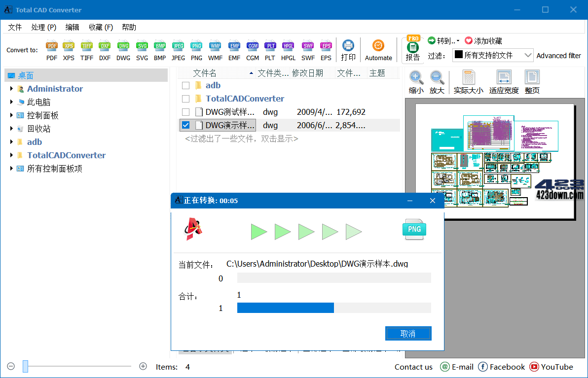Expand the 此电脑 tree item
This screenshot has width=588, height=378.
point(12,102)
